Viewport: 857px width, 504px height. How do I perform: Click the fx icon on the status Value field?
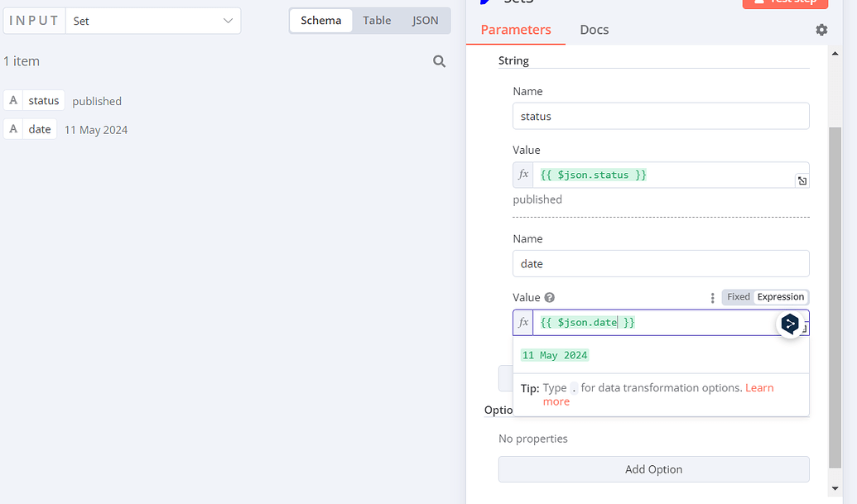(523, 175)
